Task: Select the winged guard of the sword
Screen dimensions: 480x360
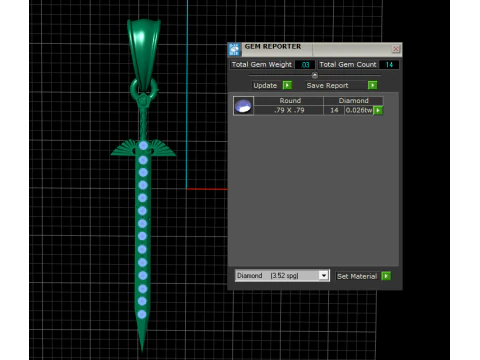Action: pyautogui.click(x=143, y=148)
